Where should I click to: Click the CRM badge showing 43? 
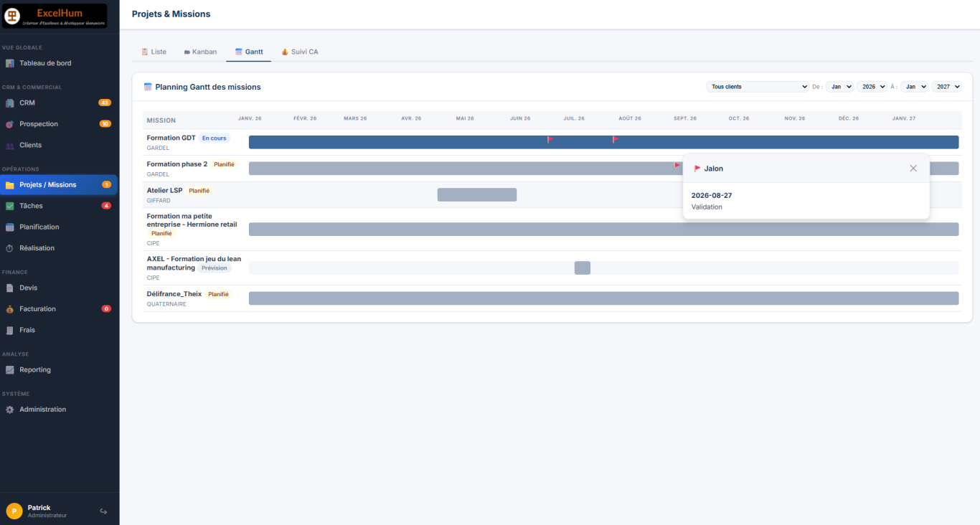point(105,103)
